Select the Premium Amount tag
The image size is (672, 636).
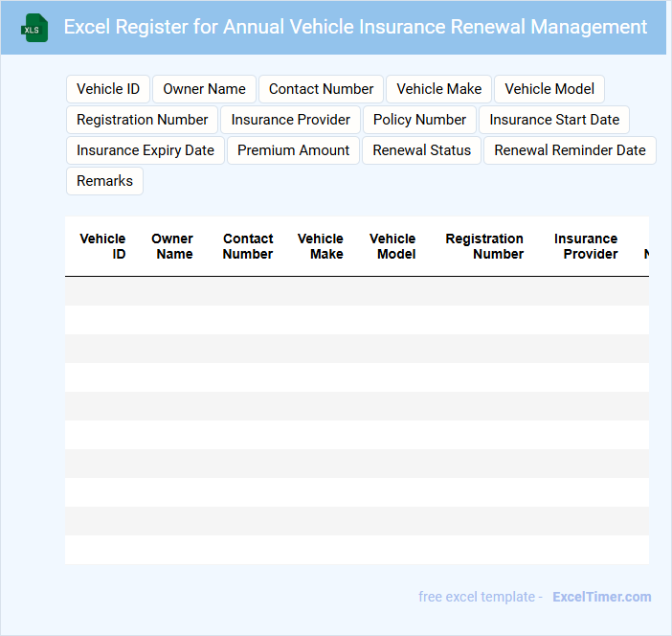[x=293, y=150]
